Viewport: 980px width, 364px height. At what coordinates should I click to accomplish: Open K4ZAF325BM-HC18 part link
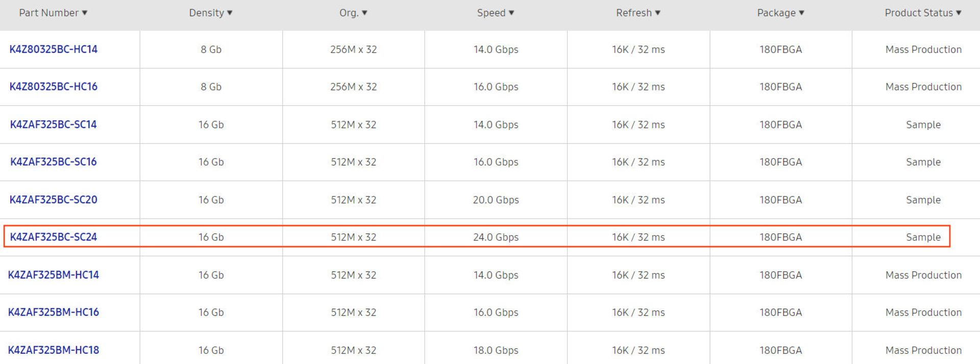[x=54, y=350]
